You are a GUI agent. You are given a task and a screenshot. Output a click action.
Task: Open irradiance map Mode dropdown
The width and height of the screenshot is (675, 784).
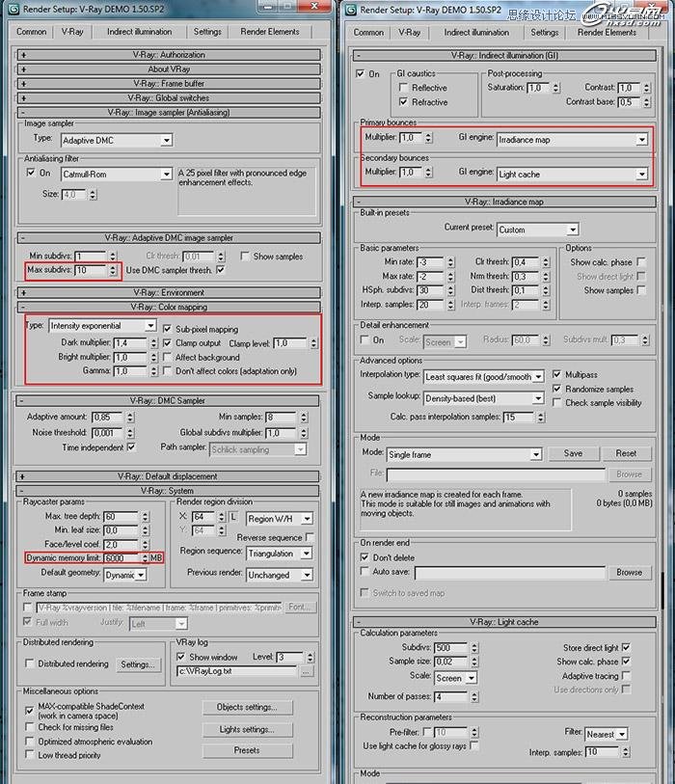(x=465, y=454)
